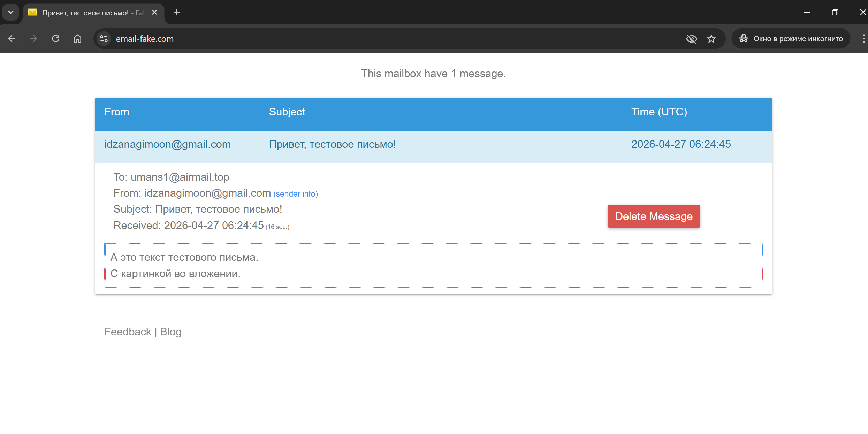Click the forward navigation arrow
Viewport: 868px width, 434px height.
[x=33, y=38]
